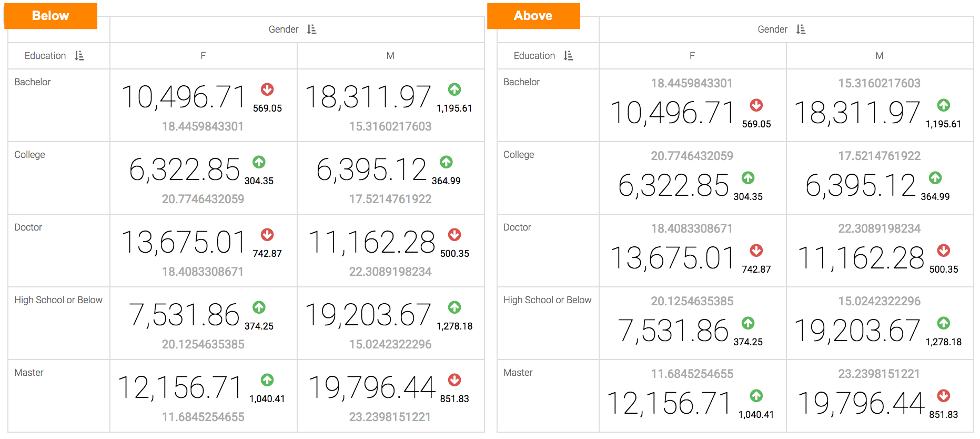Click the F column header in Above table

pyautogui.click(x=692, y=56)
